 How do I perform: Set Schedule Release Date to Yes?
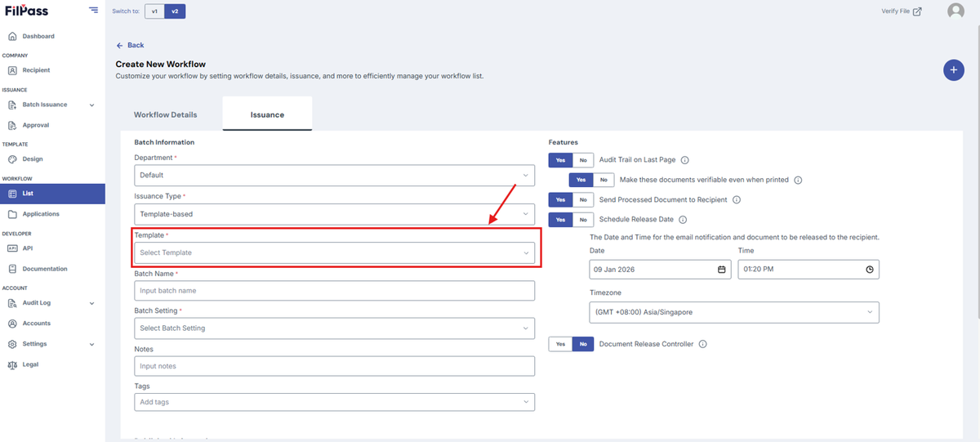pyautogui.click(x=560, y=220)
